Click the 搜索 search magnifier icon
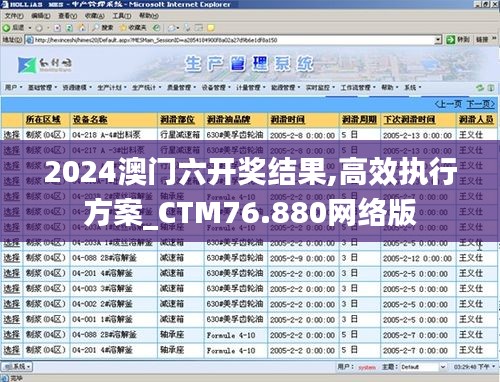Screen dimensions: 500x382 (96, 28)
